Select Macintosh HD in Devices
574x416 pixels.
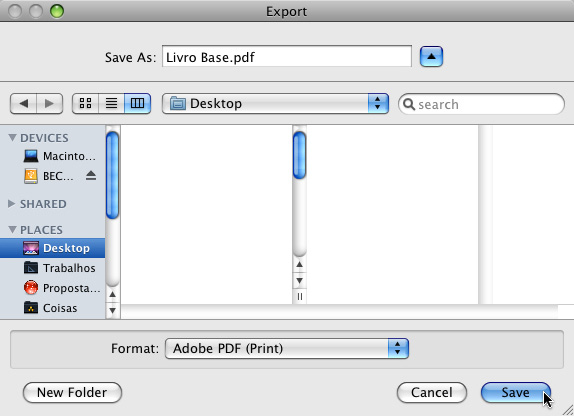point(59,156)
